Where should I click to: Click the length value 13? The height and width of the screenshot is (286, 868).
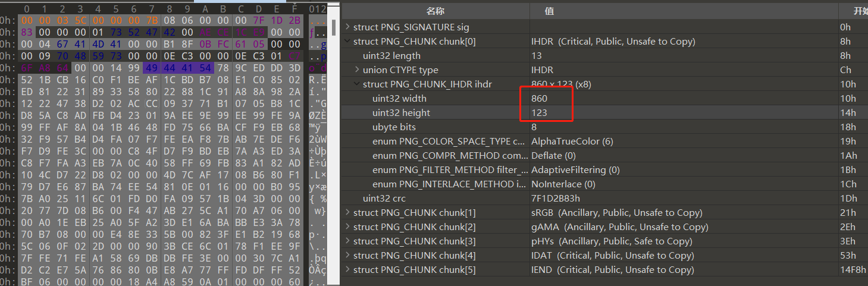[x=537, y=55]
